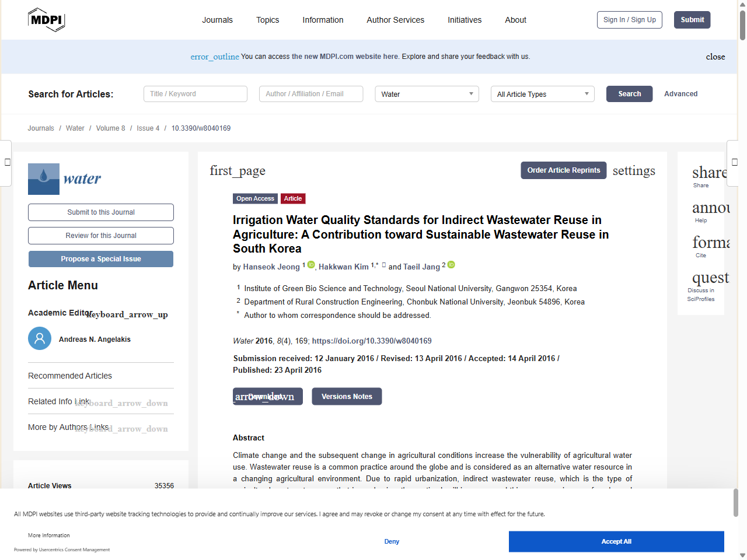Open the Author Services menu
This screenshot has height=560, width=747.
(x=395, y=20)
